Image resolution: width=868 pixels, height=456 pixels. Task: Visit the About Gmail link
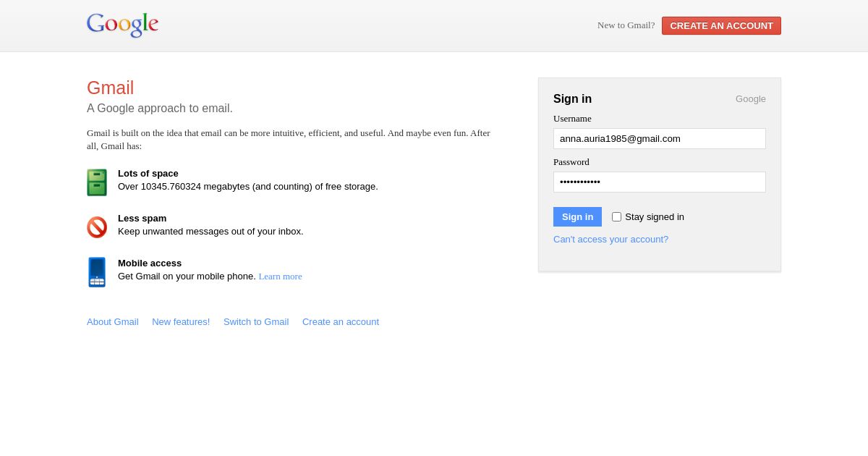pyautogui.click(x=112, y=321)
